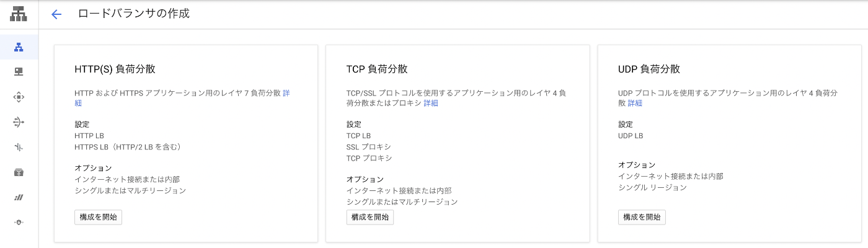The image size is (868, 248).
Task: Open the Cloud CDN sidebar icon
Action: tap(19, 97)
